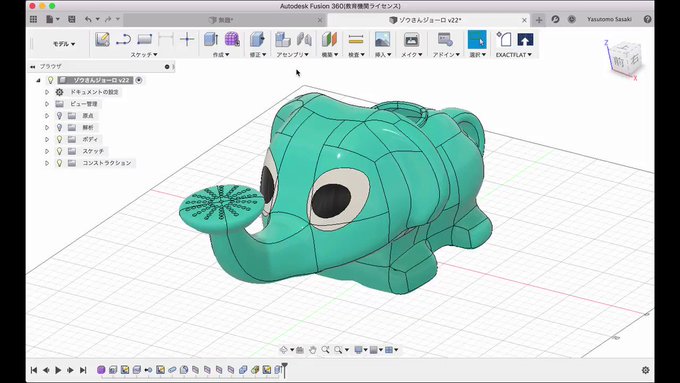Select the Line sketch tool
The image size is (680, 383).
[123, 39]
